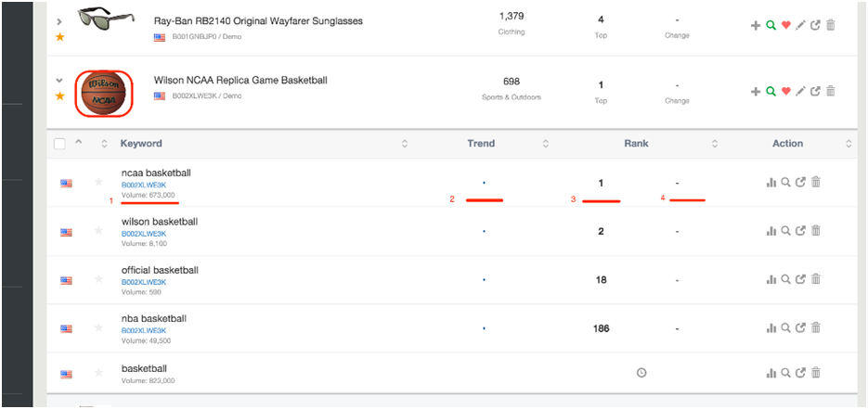Screen dimensions: 868x409
Task: Click search icon in official basketball row
Action: 785,280
